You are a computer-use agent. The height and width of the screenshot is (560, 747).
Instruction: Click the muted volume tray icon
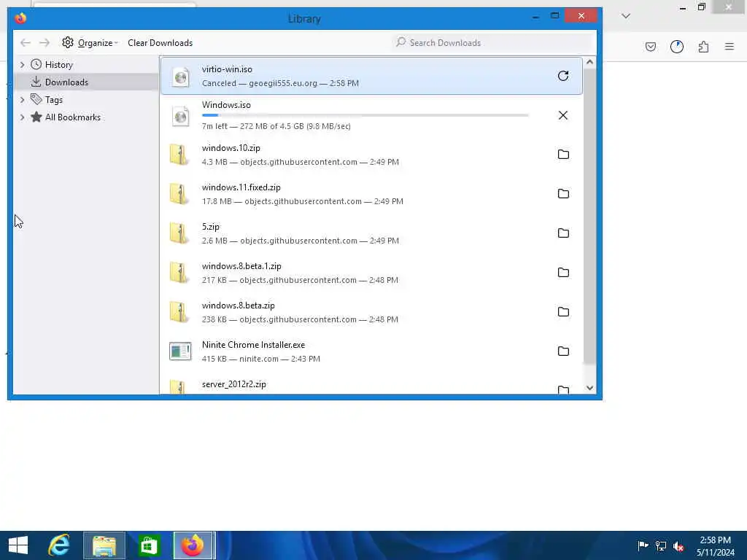tap(678, 545)
